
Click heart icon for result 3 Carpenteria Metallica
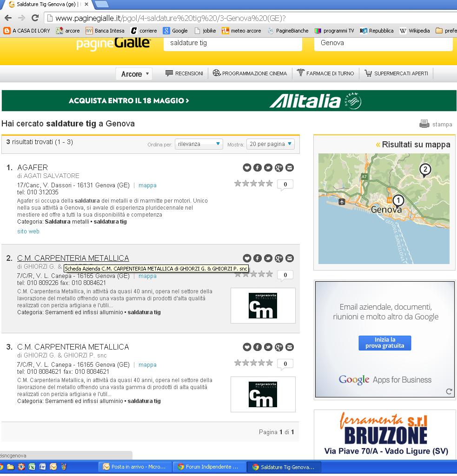247,347
